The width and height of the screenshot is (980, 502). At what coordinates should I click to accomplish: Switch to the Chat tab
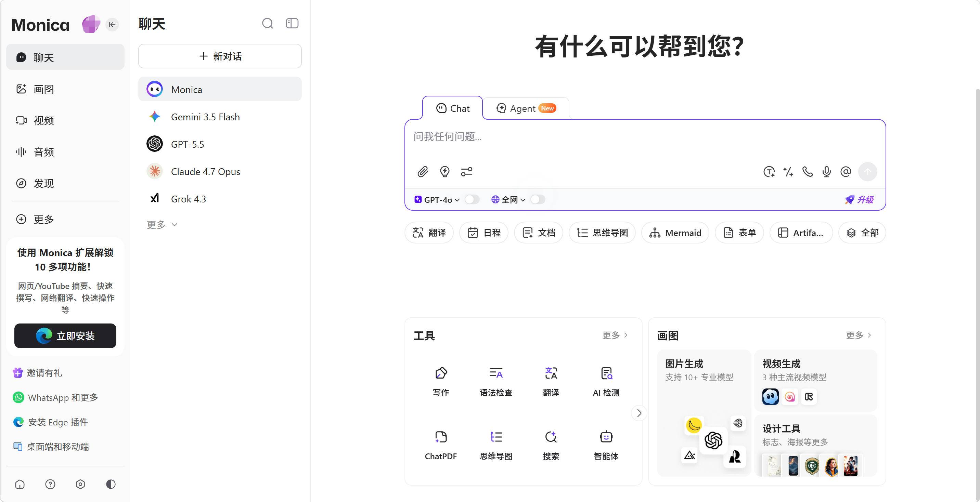coord(453,108)
